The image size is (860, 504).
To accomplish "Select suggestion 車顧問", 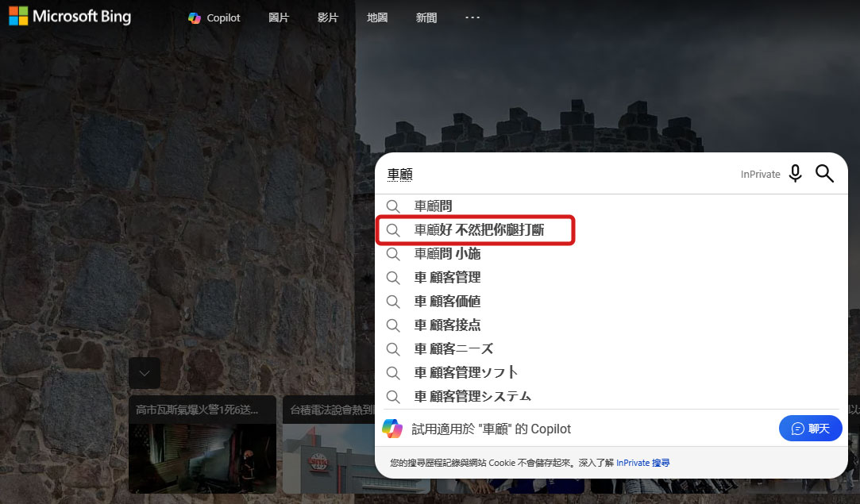I will point(611,206).
